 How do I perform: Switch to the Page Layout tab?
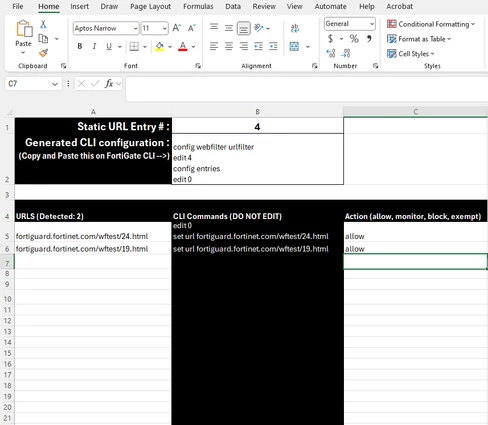150,6
